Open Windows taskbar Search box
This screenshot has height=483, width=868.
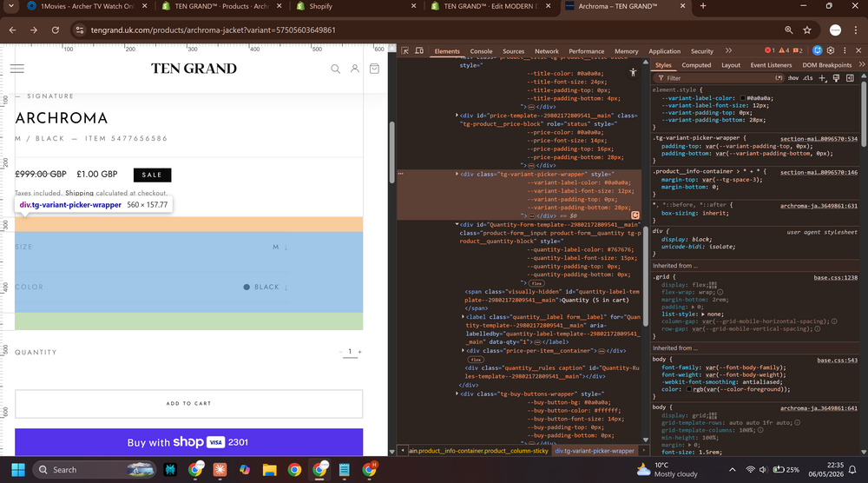point(94,470)
